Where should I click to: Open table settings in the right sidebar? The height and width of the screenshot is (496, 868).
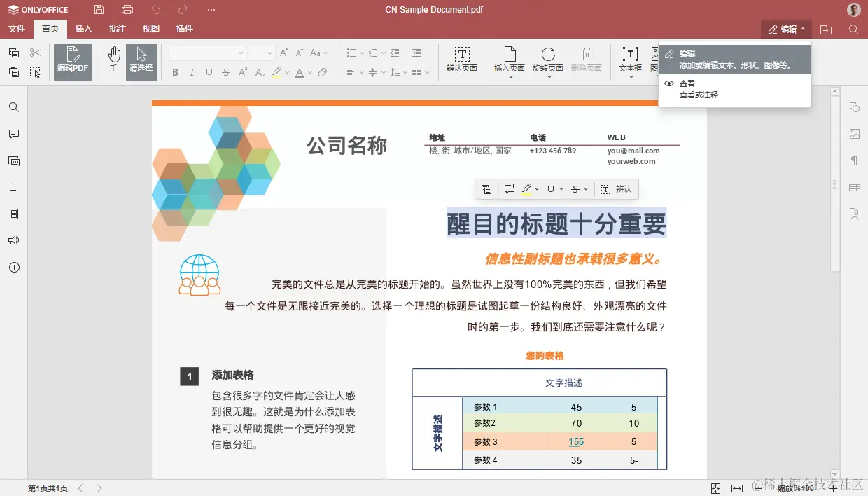pyautogui.click(x=855, y=186)
